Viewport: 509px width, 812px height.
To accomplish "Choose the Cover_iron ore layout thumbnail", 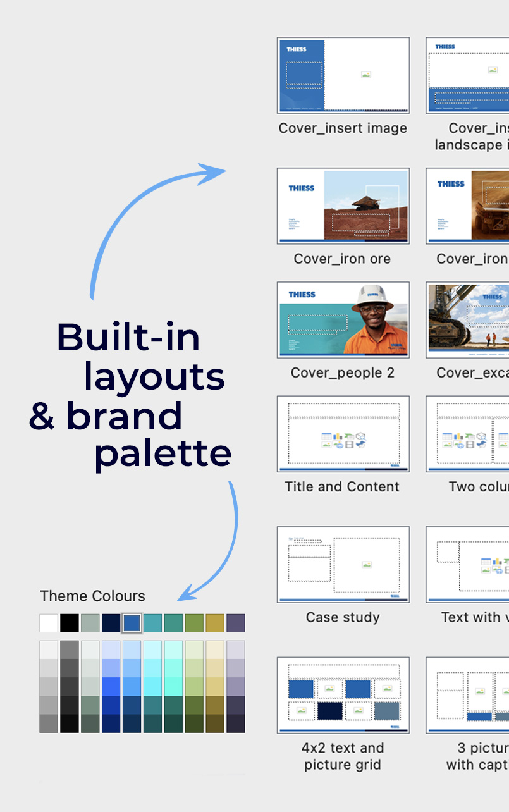I will pyautogui.click(x=343, y=206).
